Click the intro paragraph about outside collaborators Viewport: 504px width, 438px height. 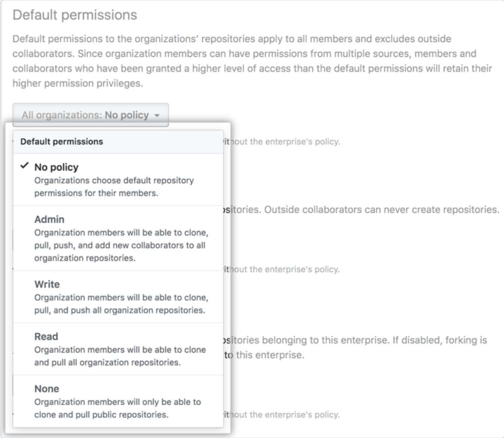(x=252, y=61)
